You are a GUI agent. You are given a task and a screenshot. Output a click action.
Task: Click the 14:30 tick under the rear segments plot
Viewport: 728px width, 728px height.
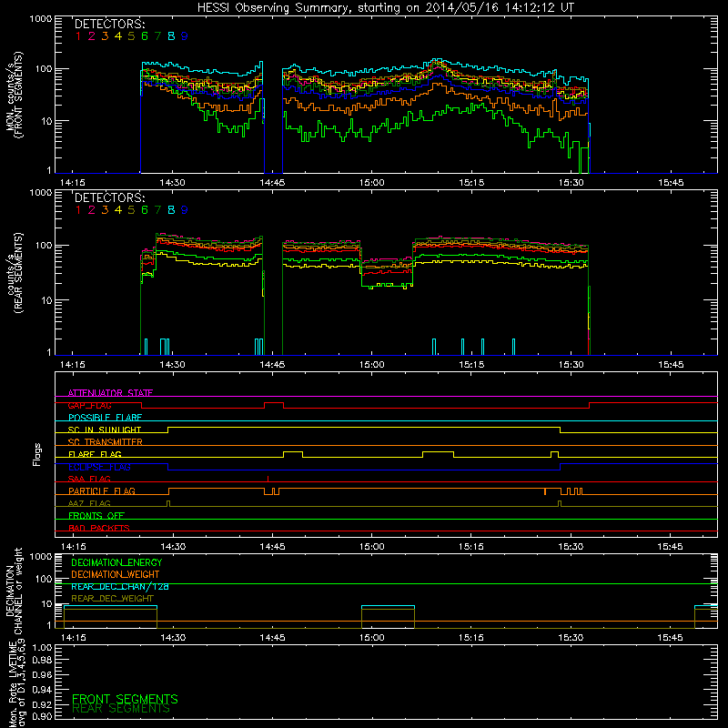[172, 365]
